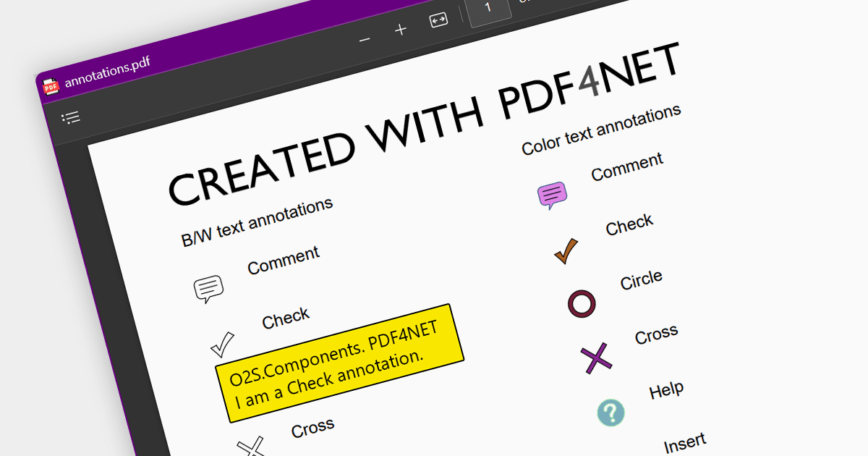Click the zoom out minus button
868x456 pixels.
click(x=365, y=39)
